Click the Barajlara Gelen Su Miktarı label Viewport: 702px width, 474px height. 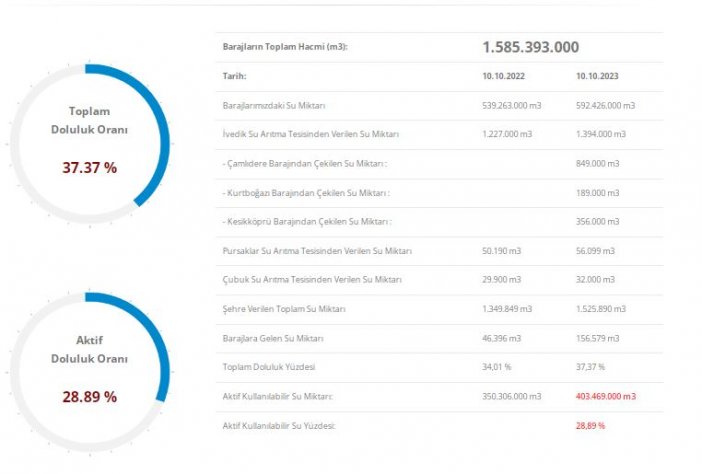coord(273,338)
